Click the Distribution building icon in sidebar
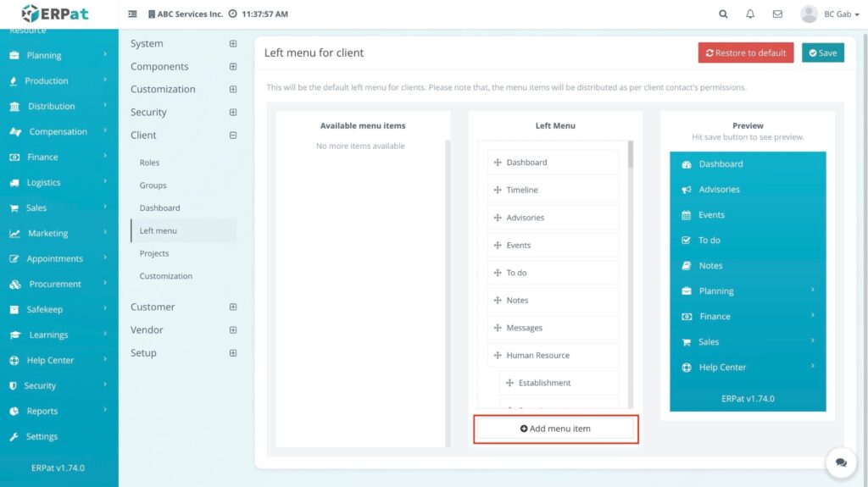Image resolution: width=868 pixels, height=487 pixels. click(x=15, y=106)
